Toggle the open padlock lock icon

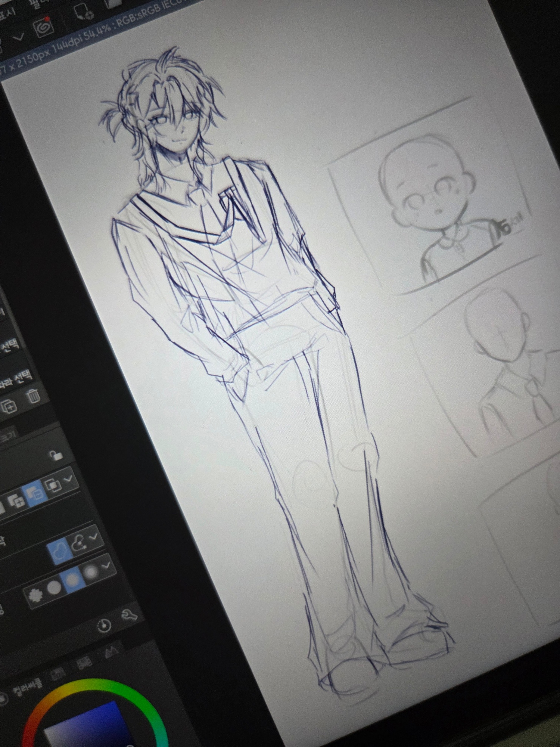pos(56,455)
